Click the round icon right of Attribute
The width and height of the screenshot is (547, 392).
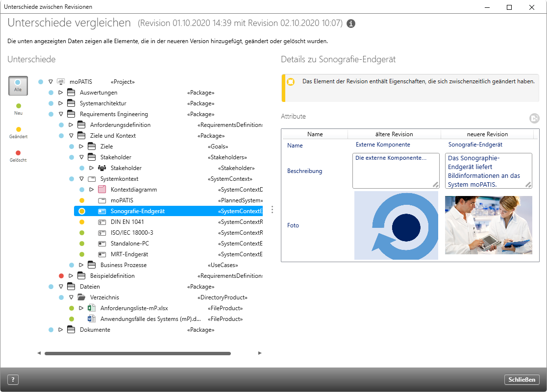click(x=534, y=118)
